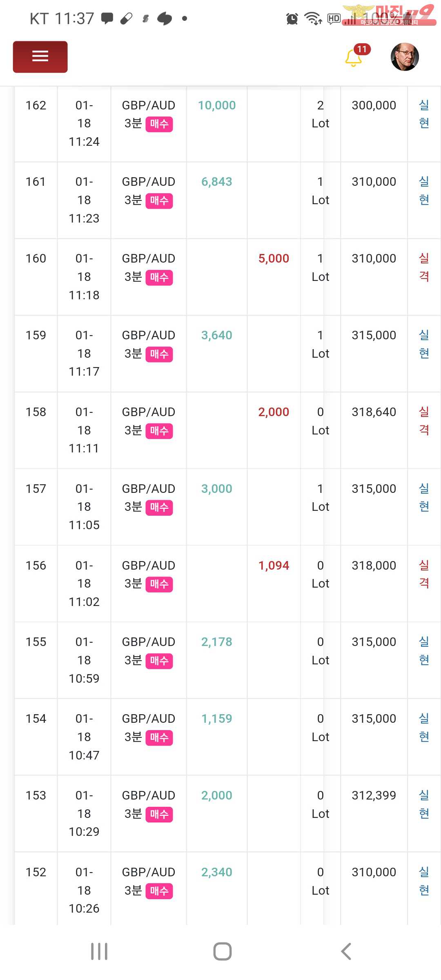Open 실현 link for trade 162
This screenshot has height=980, width=441.
coord(424,114)
